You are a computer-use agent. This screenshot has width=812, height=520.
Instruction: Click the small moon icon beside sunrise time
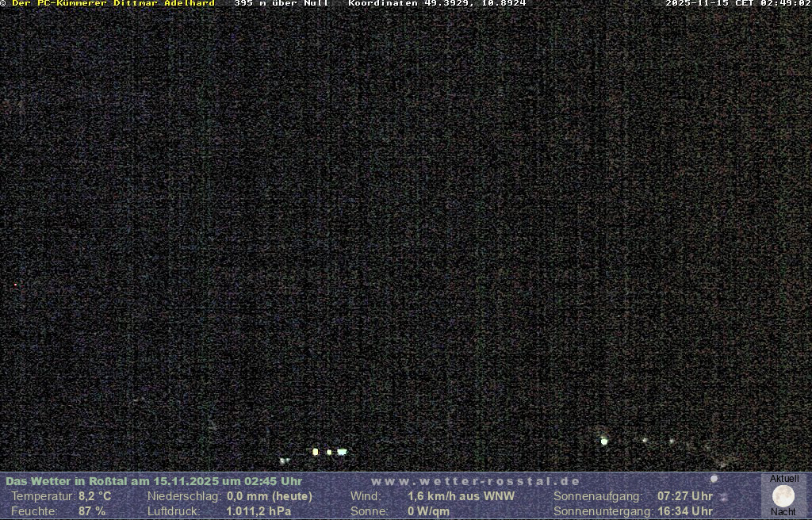(714, 479)
